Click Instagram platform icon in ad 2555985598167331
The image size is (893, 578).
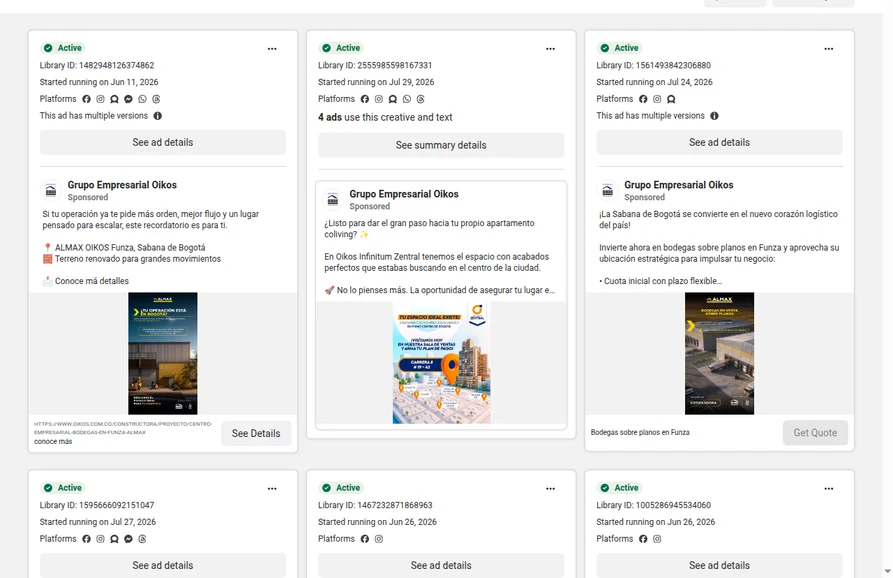[379, 99]
